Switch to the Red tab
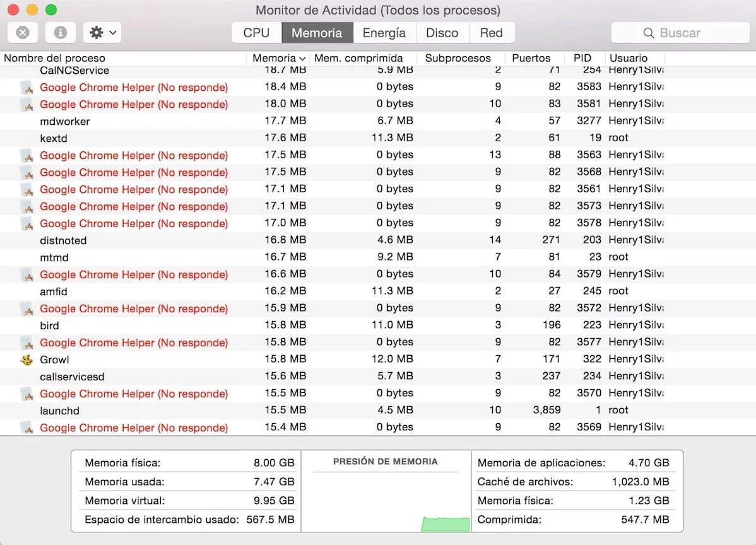Viewport: 756px width, 545px height. click(x=492, y=33)
